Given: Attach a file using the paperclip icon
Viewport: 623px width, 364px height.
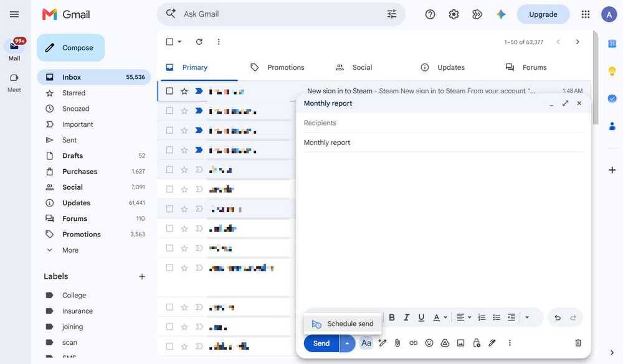Looking at the screenshot, I should 397,343.
